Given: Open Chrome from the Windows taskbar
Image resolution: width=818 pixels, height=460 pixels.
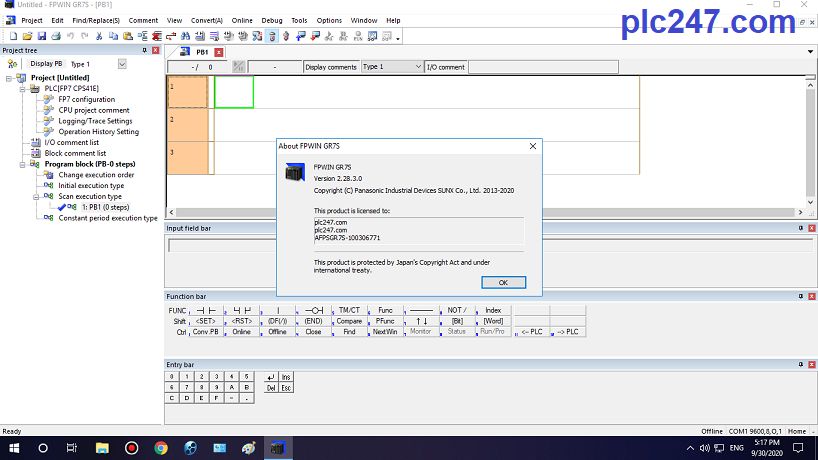Looking at the screenshot, I should [161, 448].
